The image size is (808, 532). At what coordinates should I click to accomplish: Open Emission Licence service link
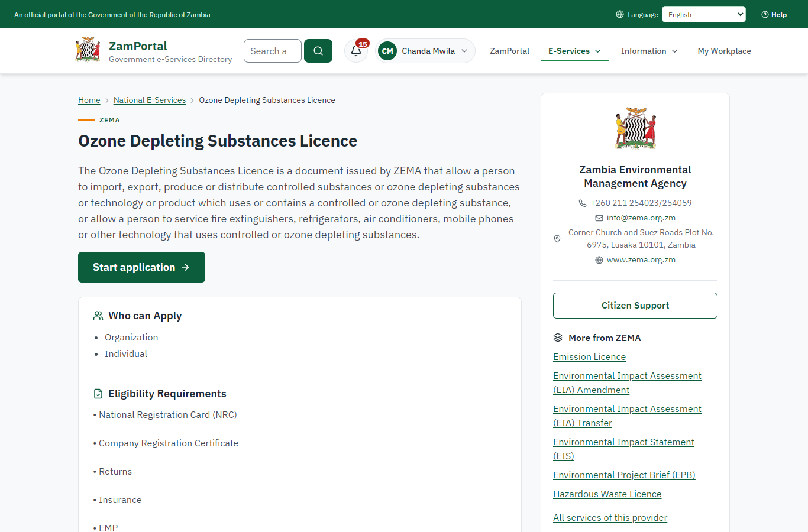(x=590, y=357)
